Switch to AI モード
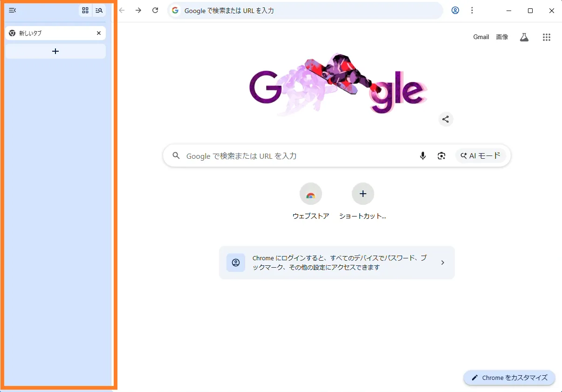The width and height of the screenshot is (562, 392). coord(480,156)
